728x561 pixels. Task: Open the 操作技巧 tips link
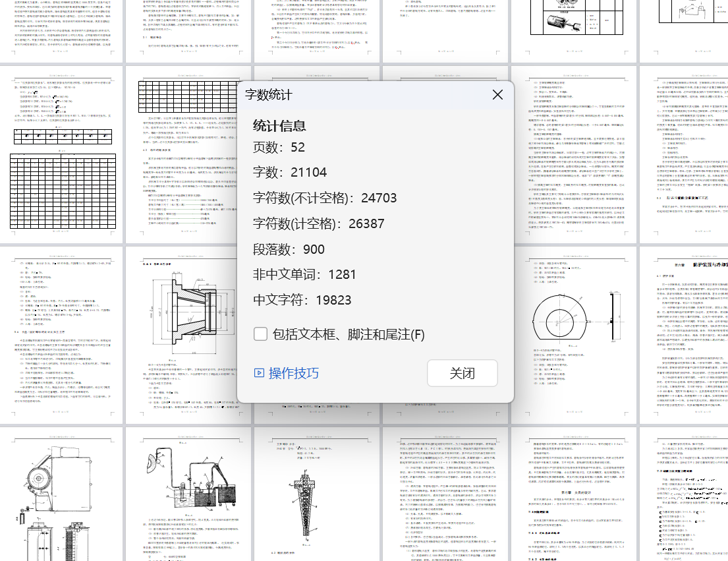293,373
